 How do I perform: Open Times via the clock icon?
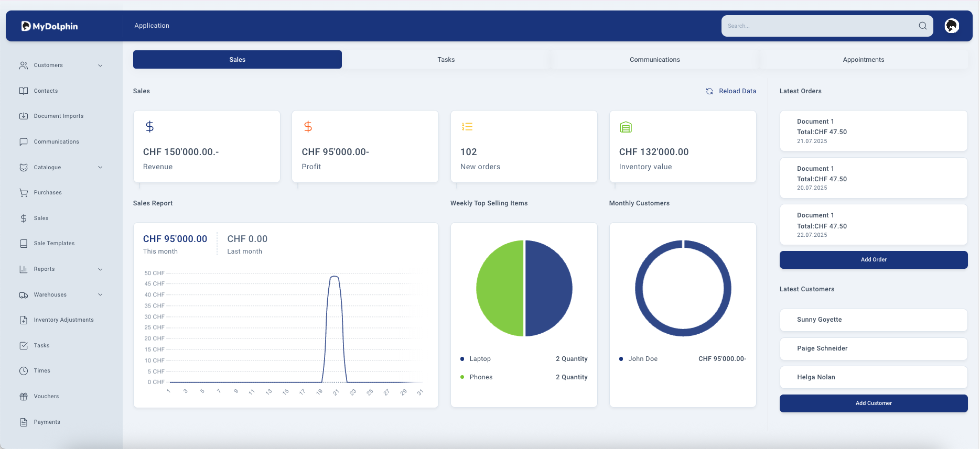tap(24, 371)
